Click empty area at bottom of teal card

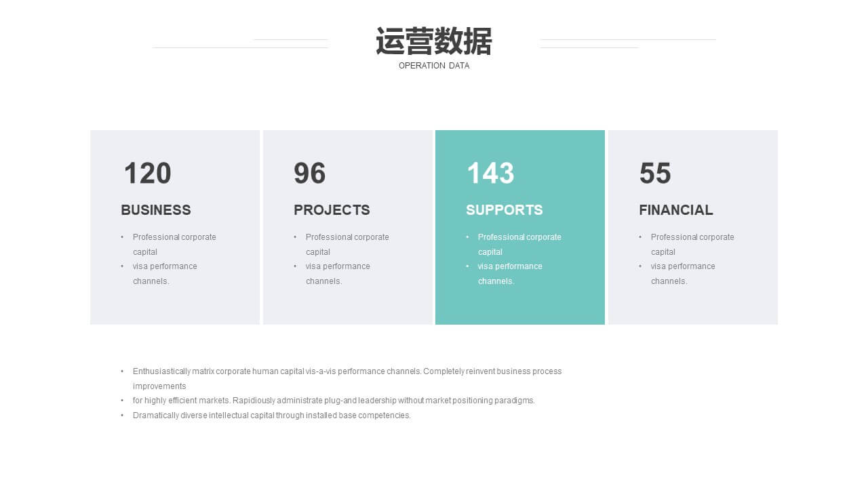(x=519, y=307)
